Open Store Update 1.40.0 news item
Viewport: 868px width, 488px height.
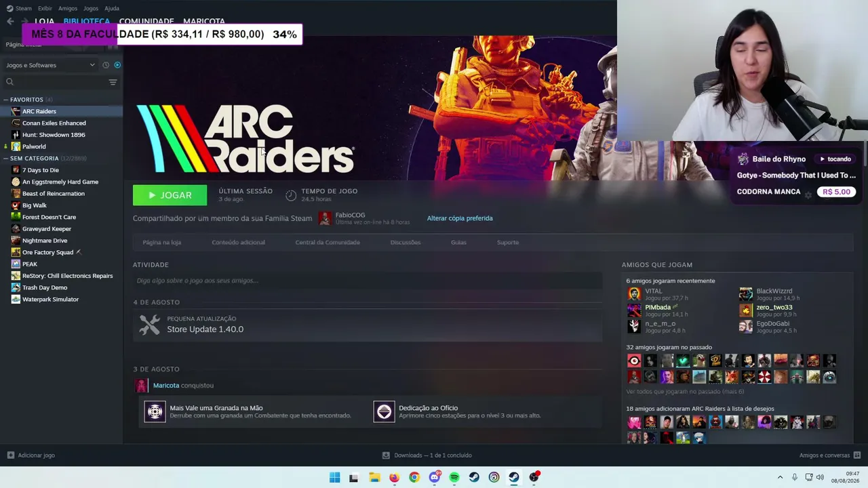point(205,329)
